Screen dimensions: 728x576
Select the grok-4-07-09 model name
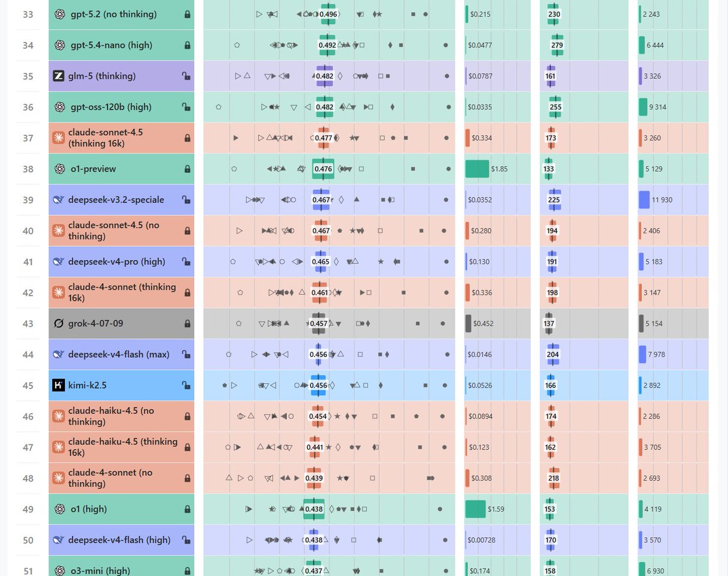(96, 323)
